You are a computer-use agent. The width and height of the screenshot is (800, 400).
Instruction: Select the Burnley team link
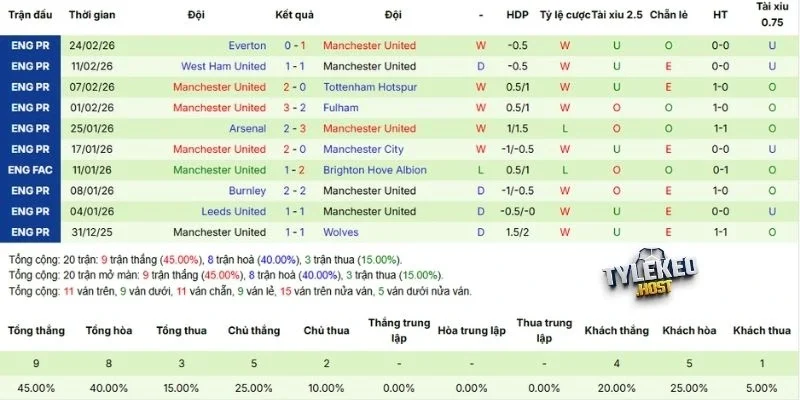point(248,190)
